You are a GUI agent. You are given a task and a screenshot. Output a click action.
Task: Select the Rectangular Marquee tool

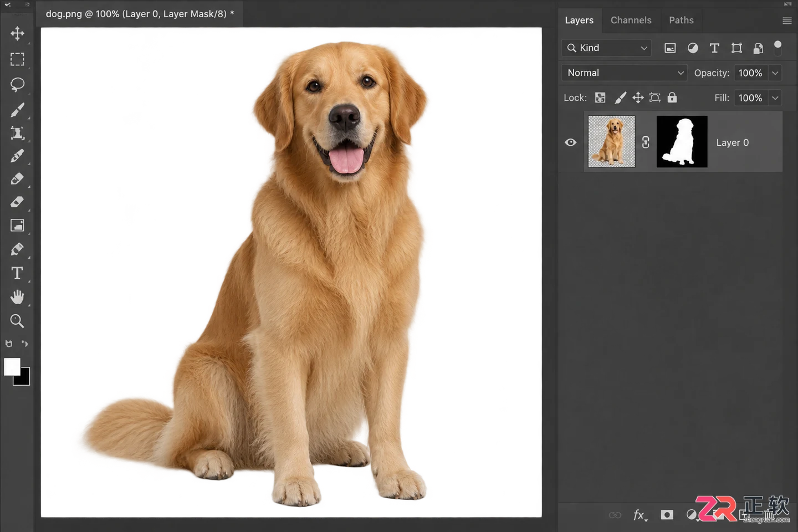click(x=17, y=59)
